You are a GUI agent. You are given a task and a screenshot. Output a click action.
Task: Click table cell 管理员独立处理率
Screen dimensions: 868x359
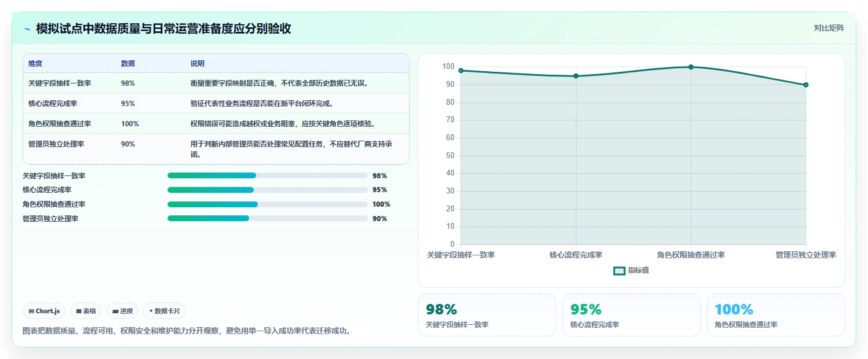click(56, 144)
